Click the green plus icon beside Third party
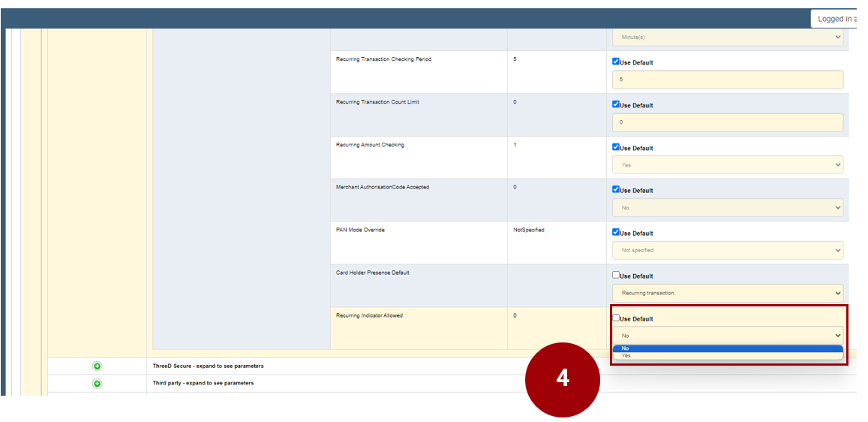This screenshot has height=422, width=868. coord(97,384)
